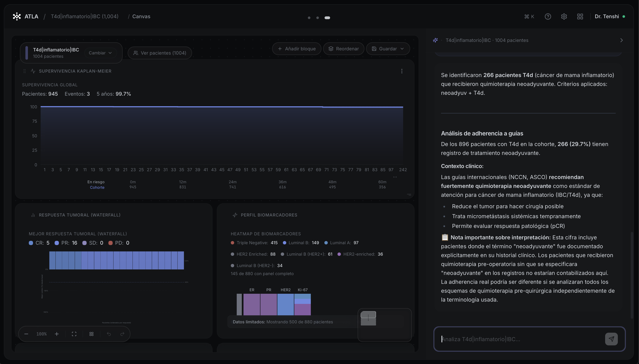Image resolution: width=639 pixels, height=364 pixels.
Task: Click the ATLA logo icon
Action: pos(17,17)
